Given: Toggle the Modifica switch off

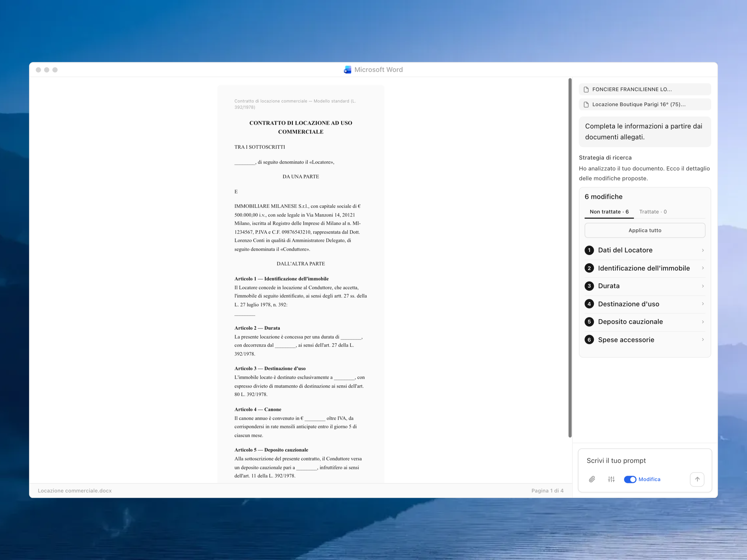Looking at the screenshot, I should (x=630, y=479).
